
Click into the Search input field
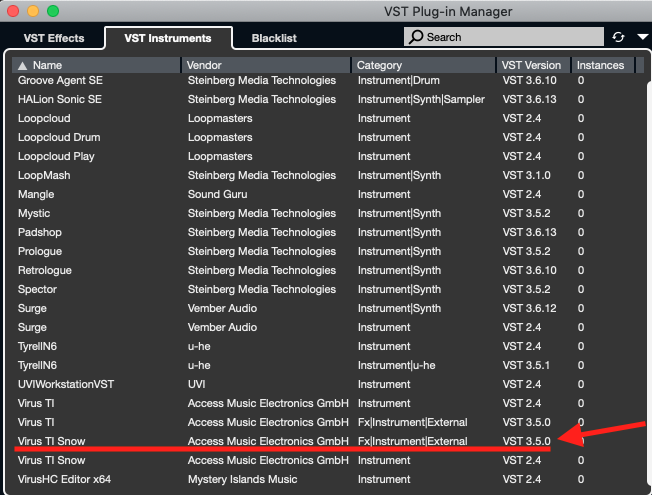pyautogui.click(x=504, y=37)
